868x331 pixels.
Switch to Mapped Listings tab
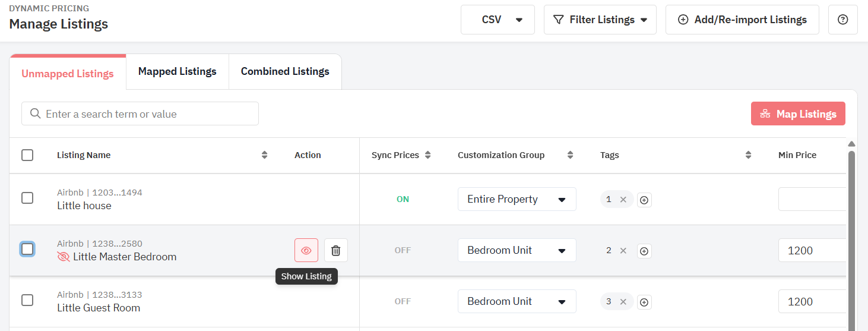click(x=177, y=71)
